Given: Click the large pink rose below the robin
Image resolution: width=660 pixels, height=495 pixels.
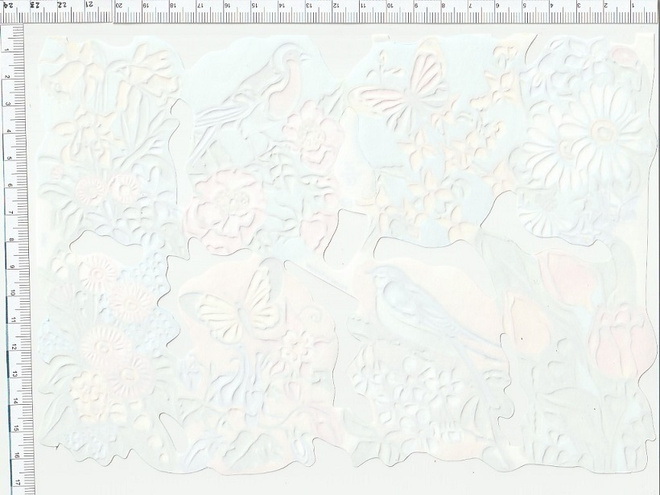Looking at the screenshot, I should point(226,210).
